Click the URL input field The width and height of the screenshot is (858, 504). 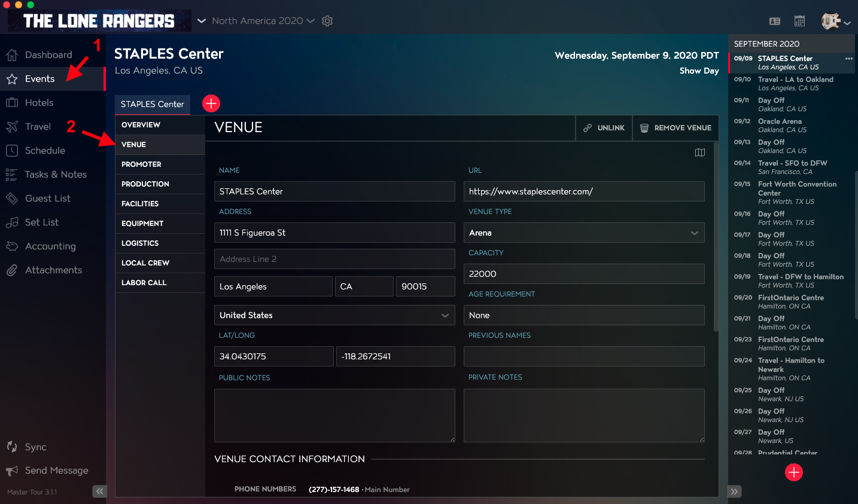click(584, 191)
